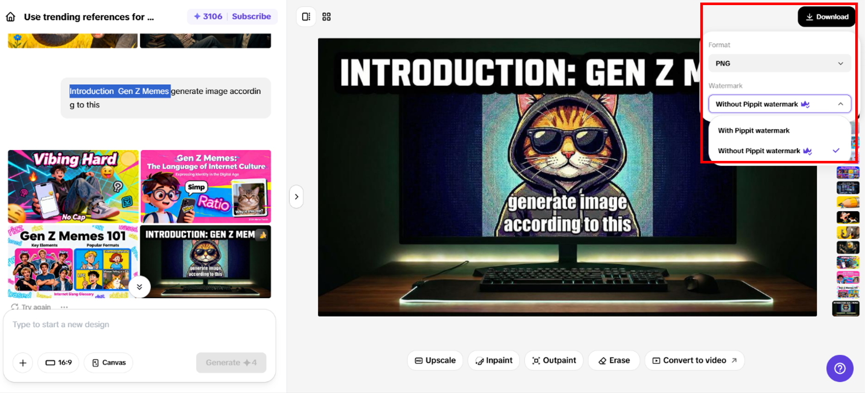Select the cartoon man and dog history thumbnail
This screenshot has width=868, height=393.
(x=848, y=217)
